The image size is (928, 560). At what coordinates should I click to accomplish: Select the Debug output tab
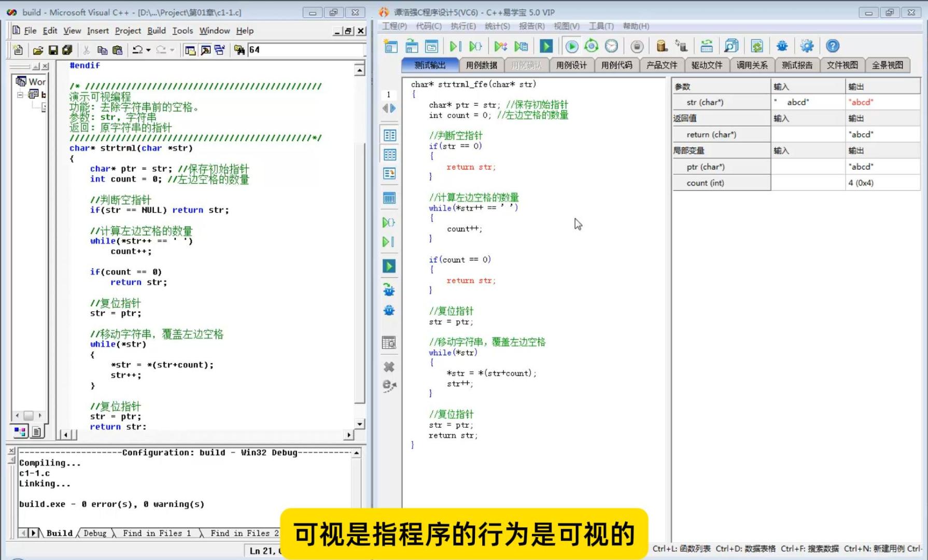(95, 533)
